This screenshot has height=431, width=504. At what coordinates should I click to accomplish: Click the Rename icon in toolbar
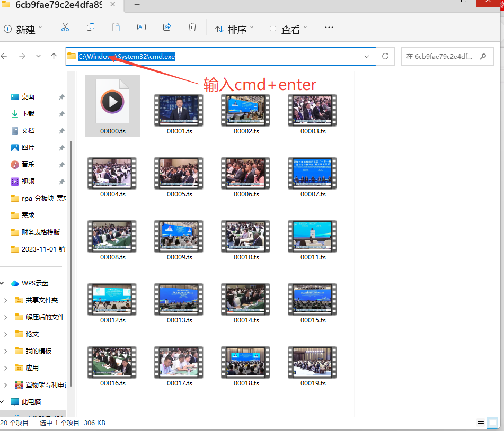coord(142,28)
